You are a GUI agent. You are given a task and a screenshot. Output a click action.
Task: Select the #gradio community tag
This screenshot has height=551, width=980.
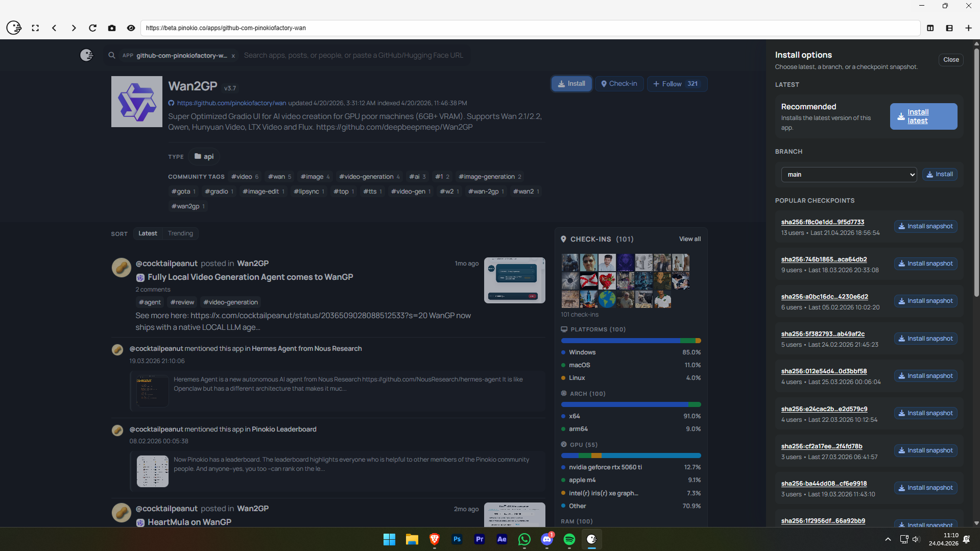(219, 191)
